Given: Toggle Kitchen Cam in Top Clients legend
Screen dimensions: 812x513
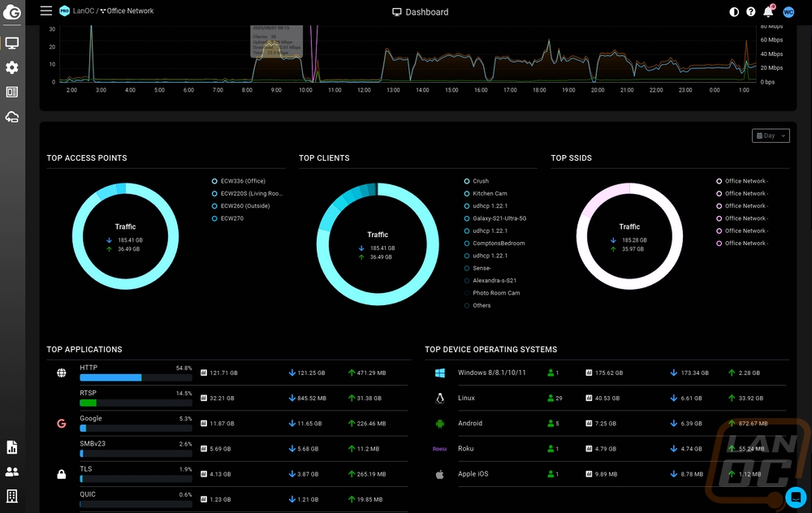Looking at the screenshot, I should (489, 194).
